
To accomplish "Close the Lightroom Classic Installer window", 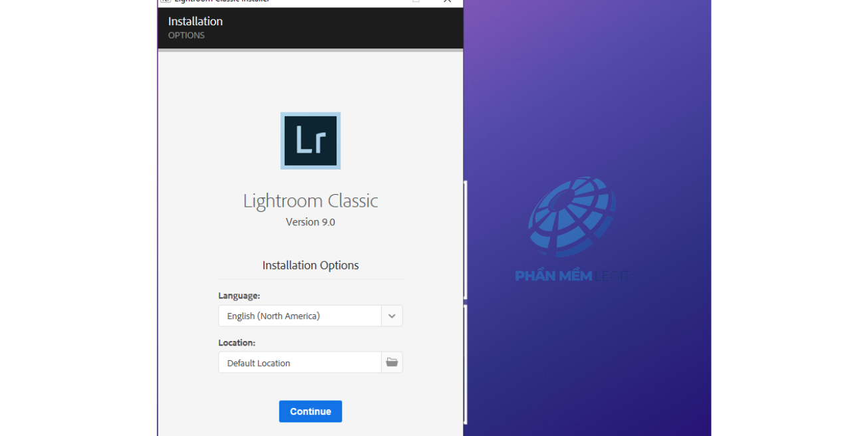I will pos(447,2).
